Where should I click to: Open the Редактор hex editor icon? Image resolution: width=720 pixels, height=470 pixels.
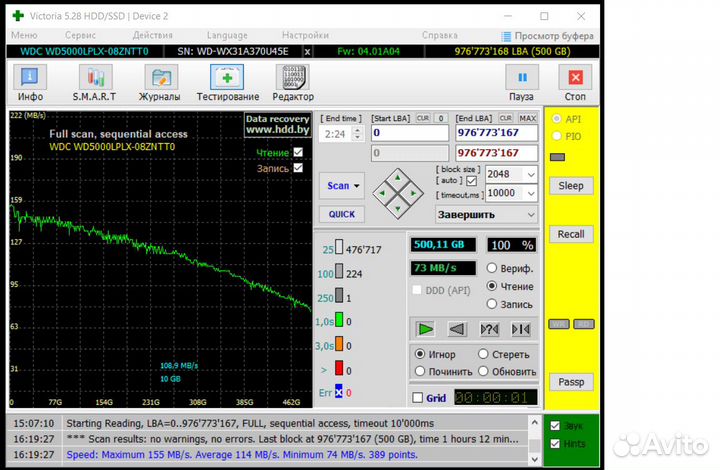tap(292, 77)
